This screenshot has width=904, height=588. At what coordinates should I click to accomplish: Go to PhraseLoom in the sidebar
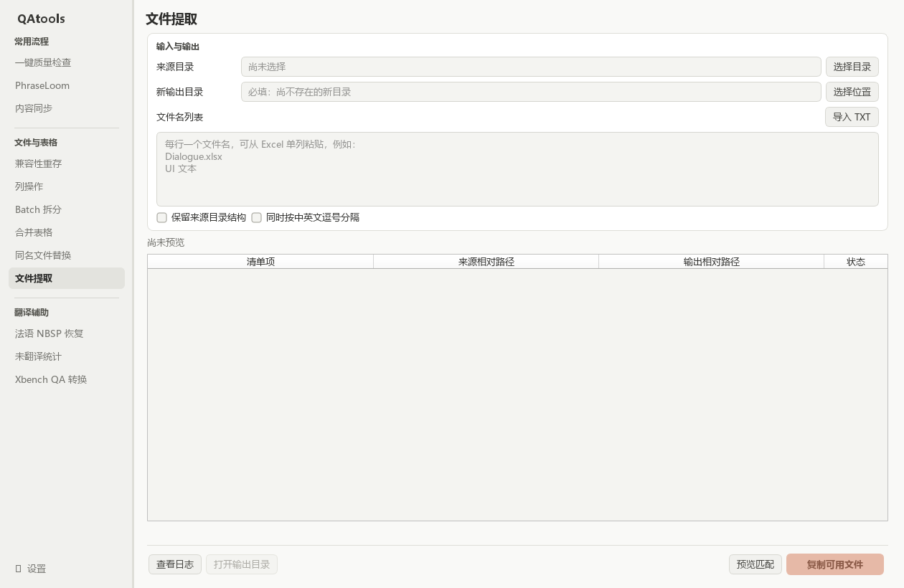pyautogui.click(x=67, y=85)
